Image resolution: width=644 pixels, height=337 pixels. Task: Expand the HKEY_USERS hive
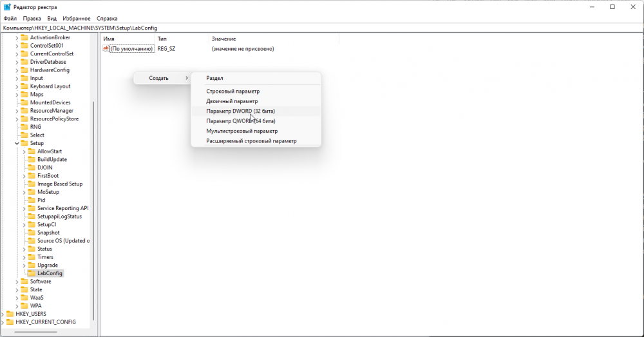coord(3,314)
